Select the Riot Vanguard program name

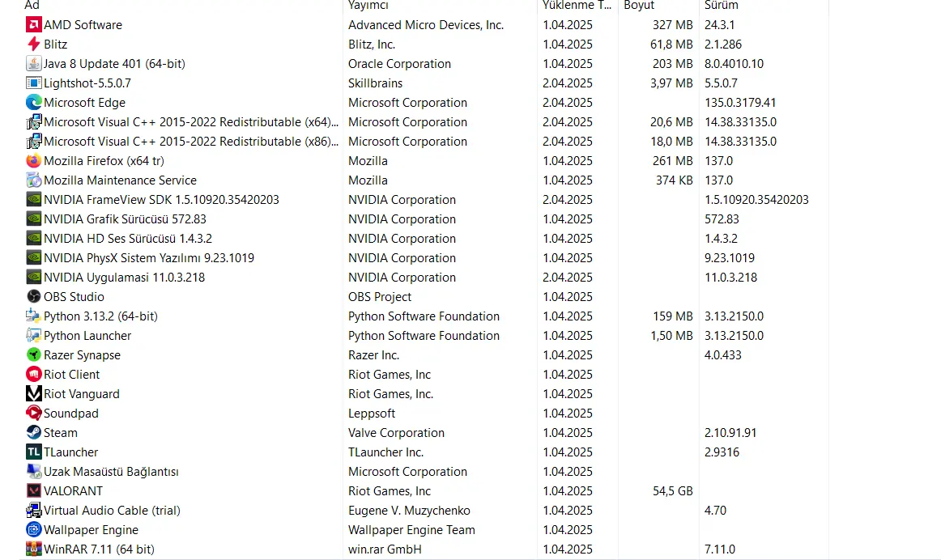[x=82, y=394]
